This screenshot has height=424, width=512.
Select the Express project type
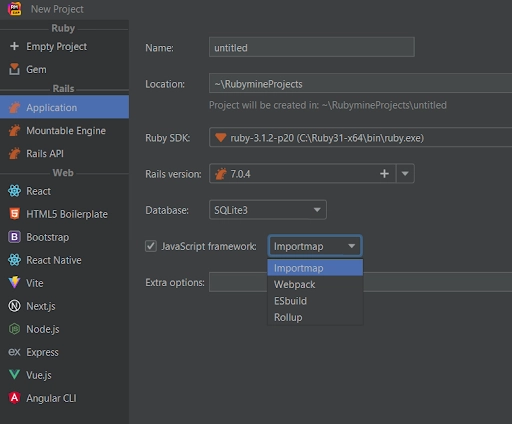64,352
